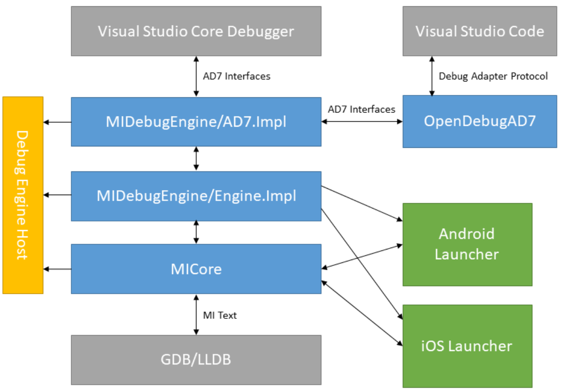Select the Debug Engine Host bar
Image resolution: width=566 pixels, height=392 pixels.
click(23, 196)
